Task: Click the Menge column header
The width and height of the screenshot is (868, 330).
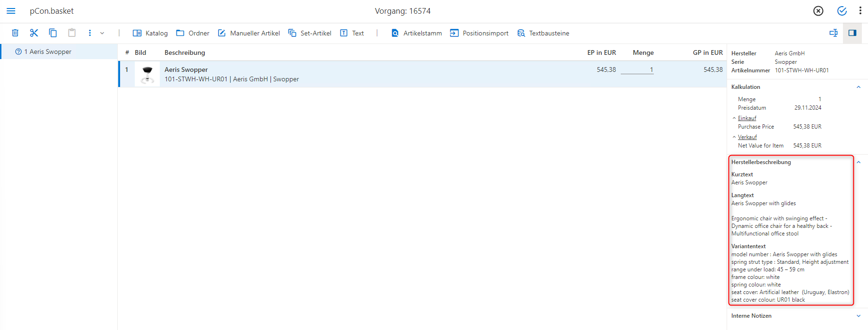Action: [643, 52]
